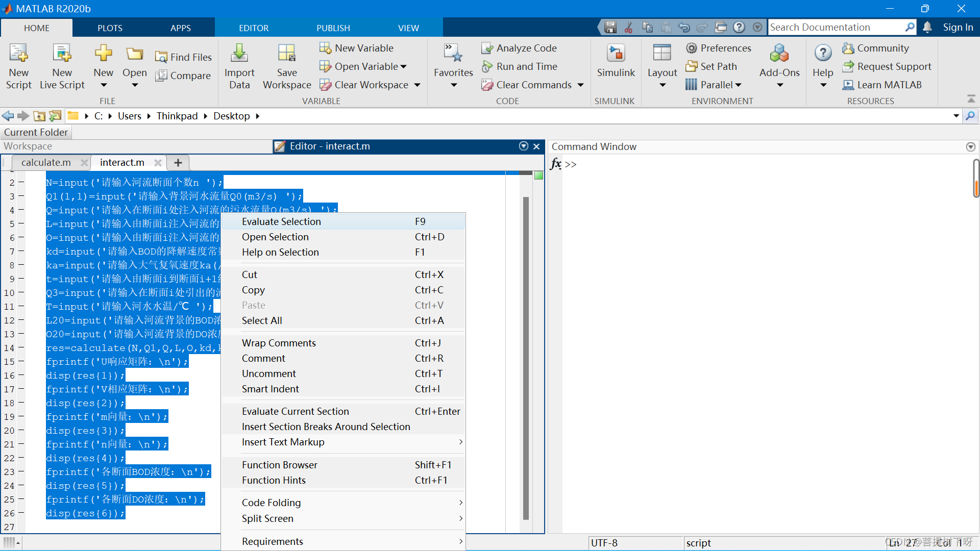Open Preferences gear icon
The height and width of the screenshot is (551, 980).
[691, 48]
